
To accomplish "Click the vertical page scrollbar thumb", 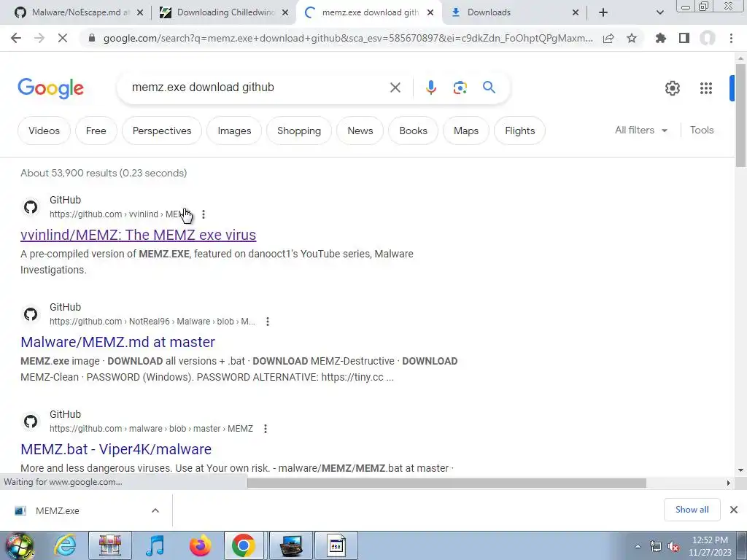I will [x=740, y=114].
